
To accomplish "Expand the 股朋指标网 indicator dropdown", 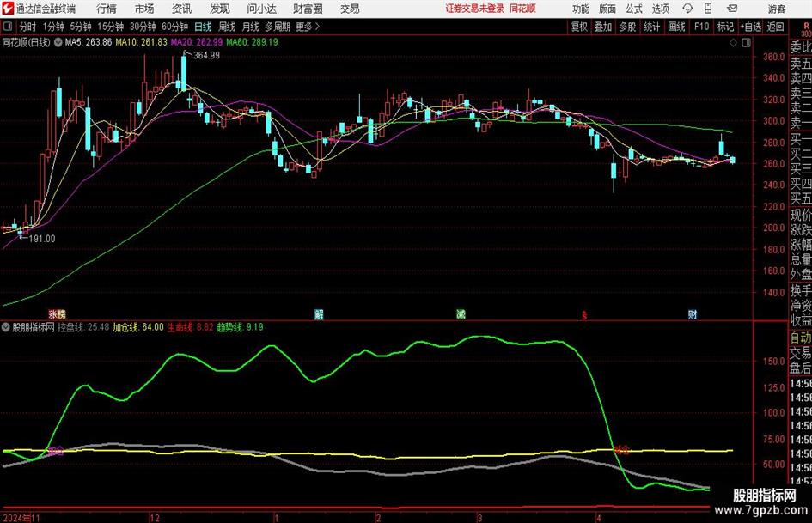I will click(x=6, y=327).
